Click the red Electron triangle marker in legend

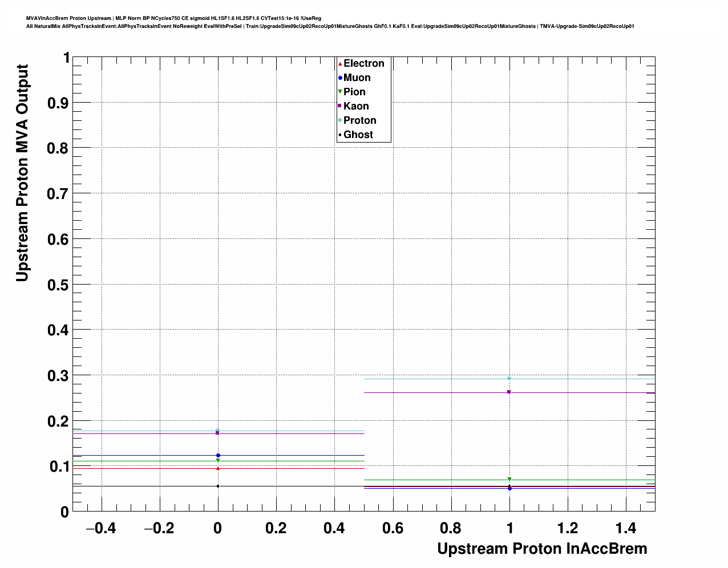pos(340,63)
